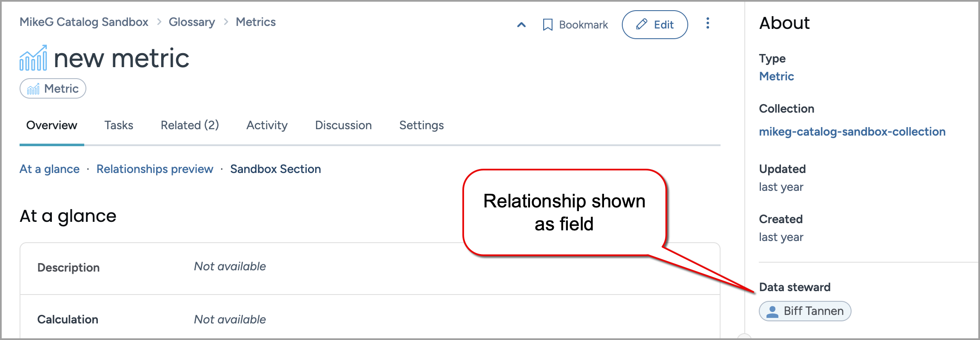Go to the Discussion tab
The height and width of the screenshot is (340, 980).
pos(343,125)
